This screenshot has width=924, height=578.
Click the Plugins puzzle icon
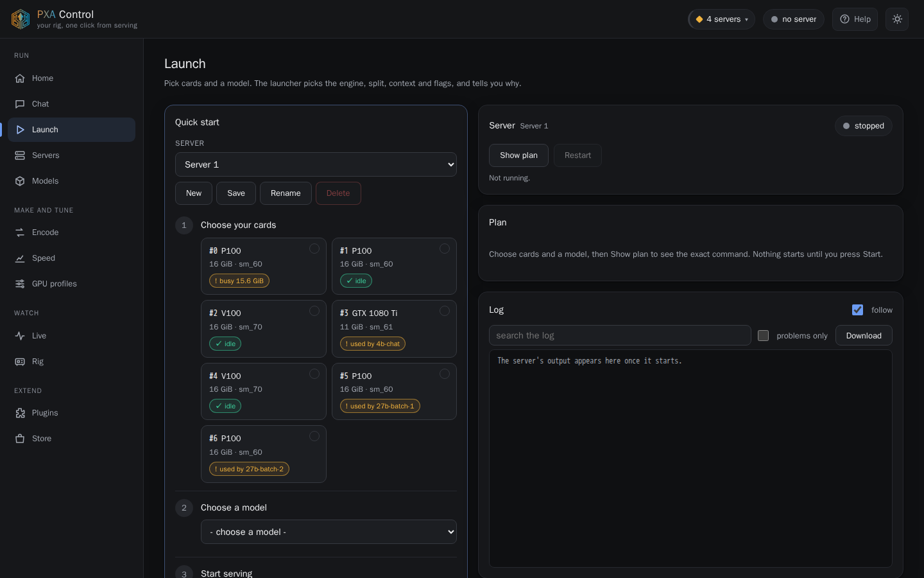(x=20, y=413)
